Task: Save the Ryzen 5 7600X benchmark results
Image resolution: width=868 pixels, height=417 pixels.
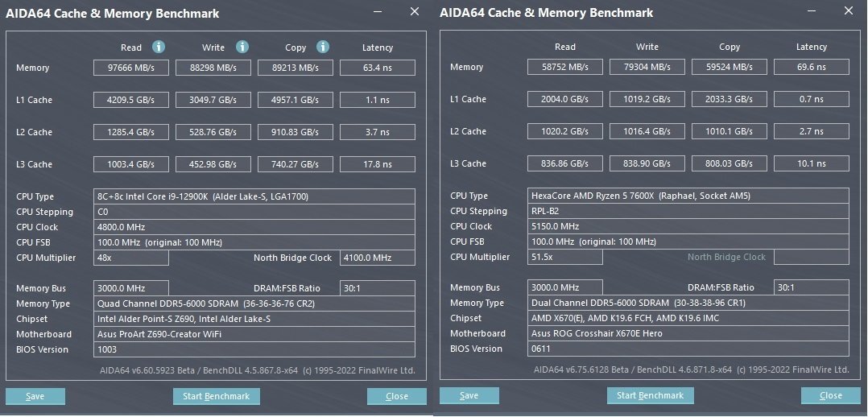Action: (469, 395)
